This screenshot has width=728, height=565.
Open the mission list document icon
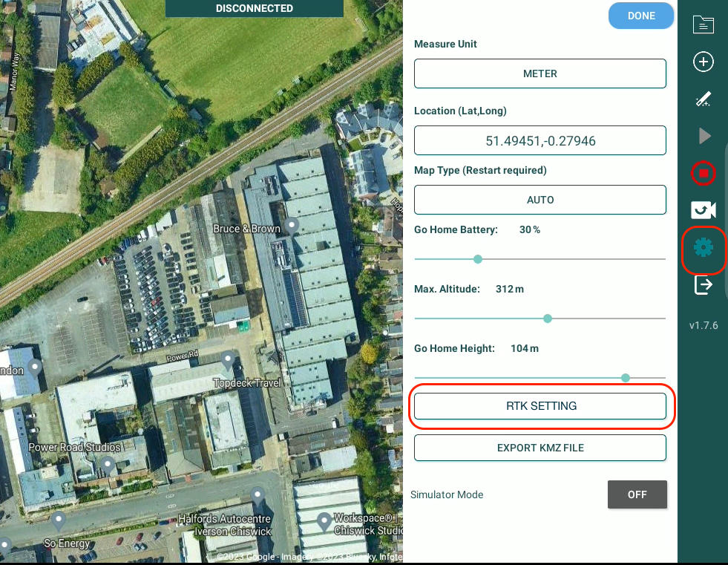point(704,25)
